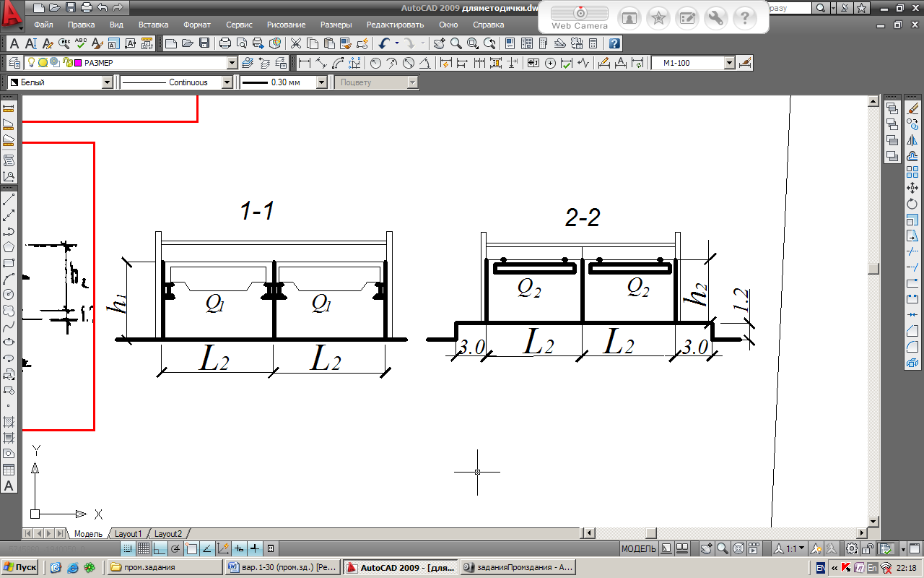Viewport: 924px width, 578px height.
Task: Select the Mirror tool in Modify toolbar
Action: [x=912, y=140]
